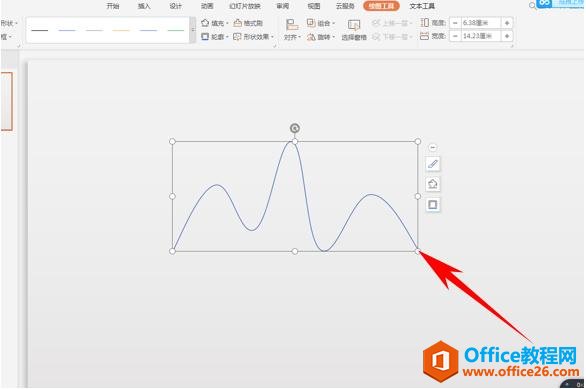Screen dimensions: 586x389
Task: Select the orange line style preset
Action: [x=121, y=30]
